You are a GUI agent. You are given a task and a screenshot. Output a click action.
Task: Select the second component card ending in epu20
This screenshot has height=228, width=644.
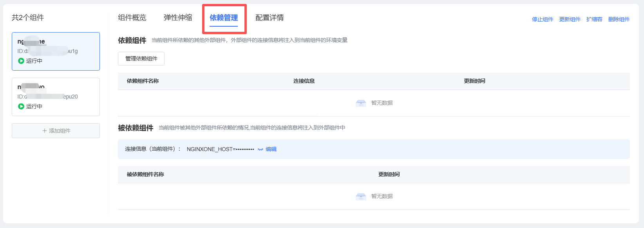[56, 97]
